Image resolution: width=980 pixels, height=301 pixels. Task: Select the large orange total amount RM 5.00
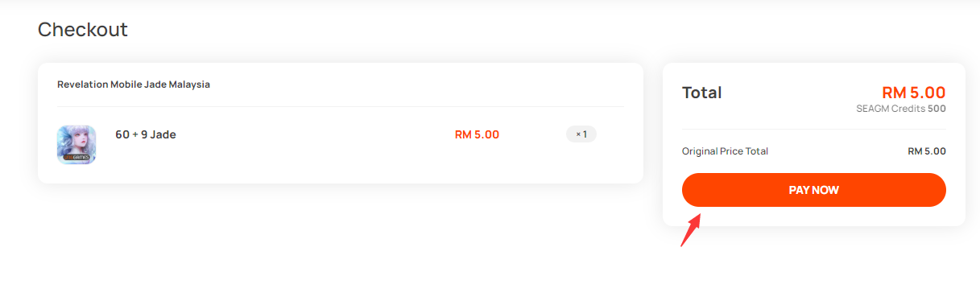914,93
